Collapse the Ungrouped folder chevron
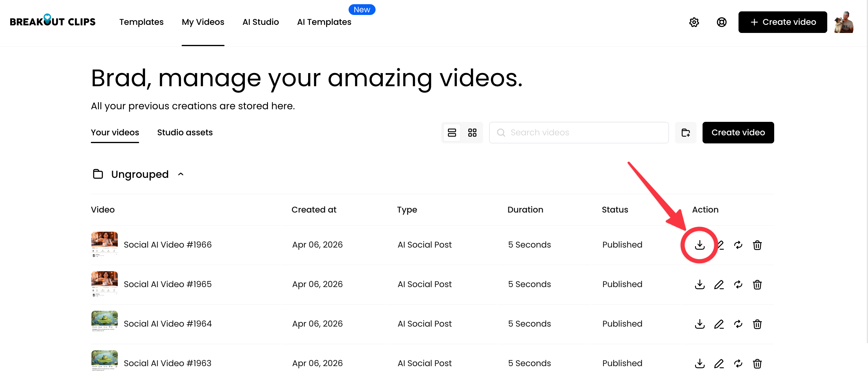 181,174
